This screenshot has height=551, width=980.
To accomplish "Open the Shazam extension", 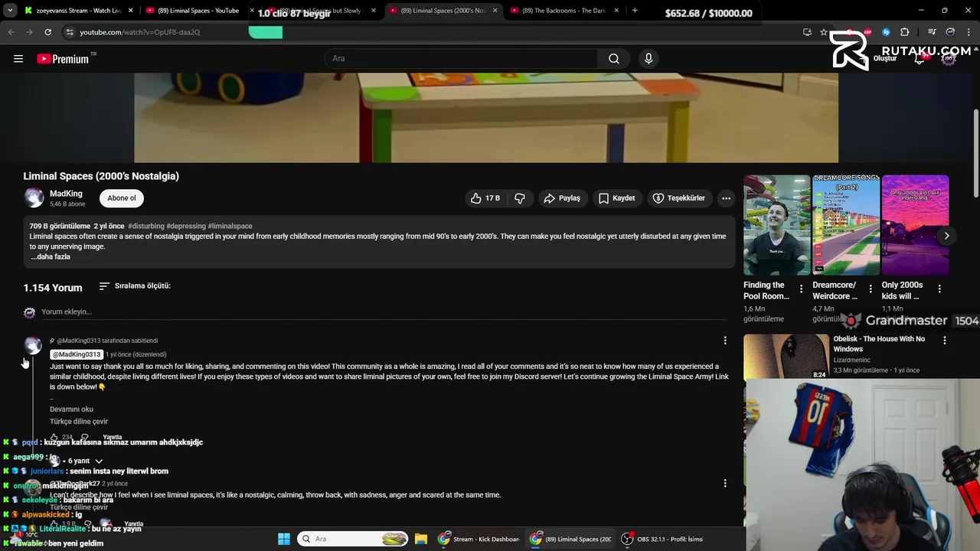I will [x=886, y=32].
